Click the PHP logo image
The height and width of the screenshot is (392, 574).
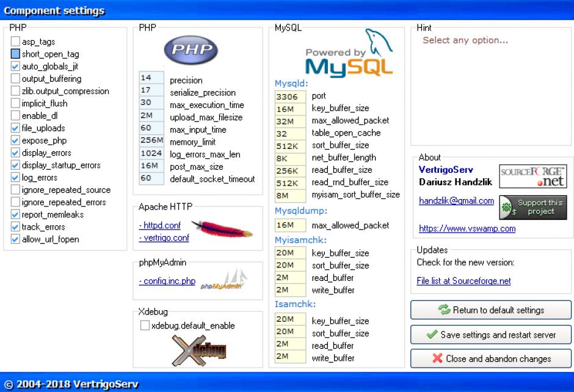(191, 50)
